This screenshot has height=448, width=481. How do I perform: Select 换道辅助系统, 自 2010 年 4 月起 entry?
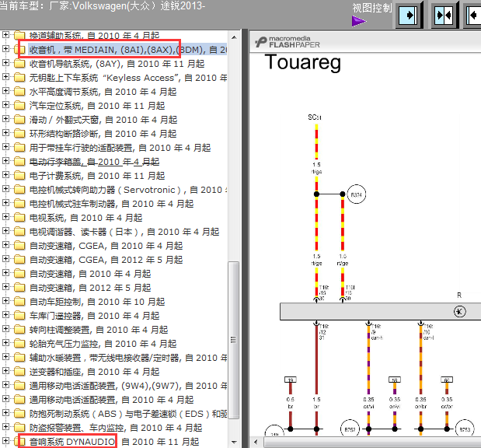[94, 36]
